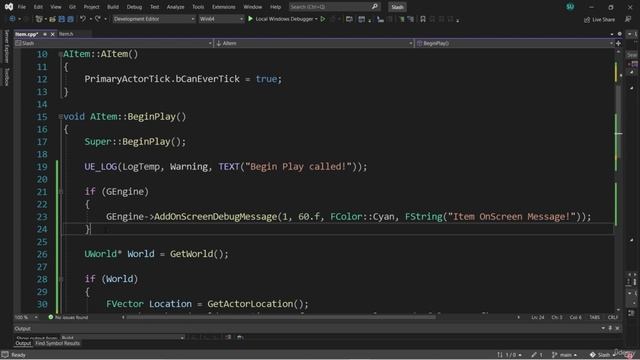Click the horizontal scrollbar in editor
The width and height of the screenshot is (640, 360).
(280, 317)
